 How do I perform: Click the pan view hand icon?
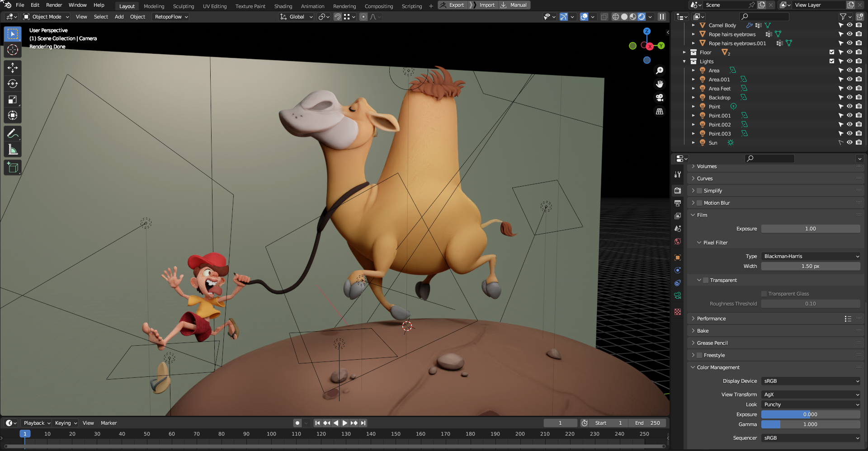660,84
